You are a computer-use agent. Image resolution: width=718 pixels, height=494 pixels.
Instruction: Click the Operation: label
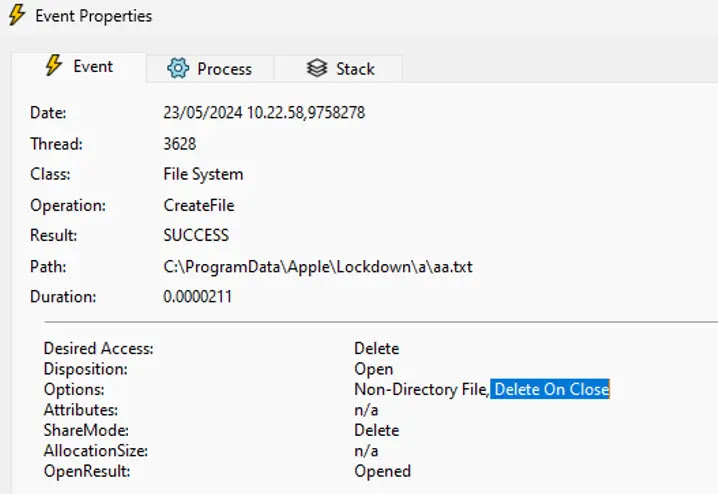pos(68,206)
